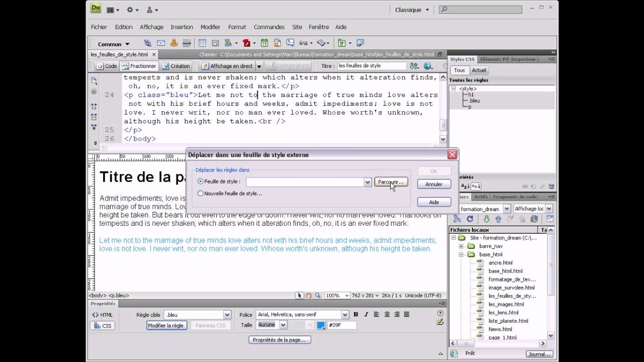Expand Files panel to show local and remote
The image size is (644, 362).
pos(550,219)
